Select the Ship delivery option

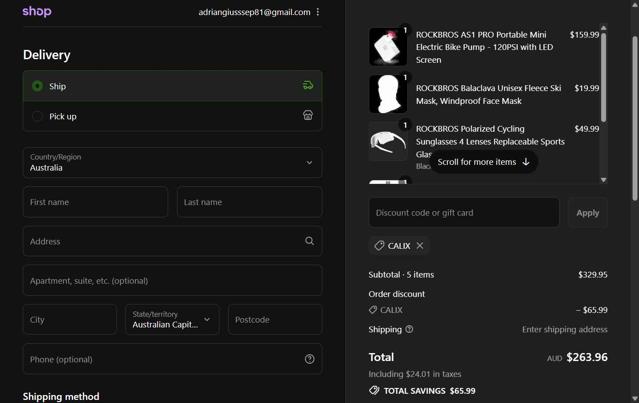[x=172, y=86]
